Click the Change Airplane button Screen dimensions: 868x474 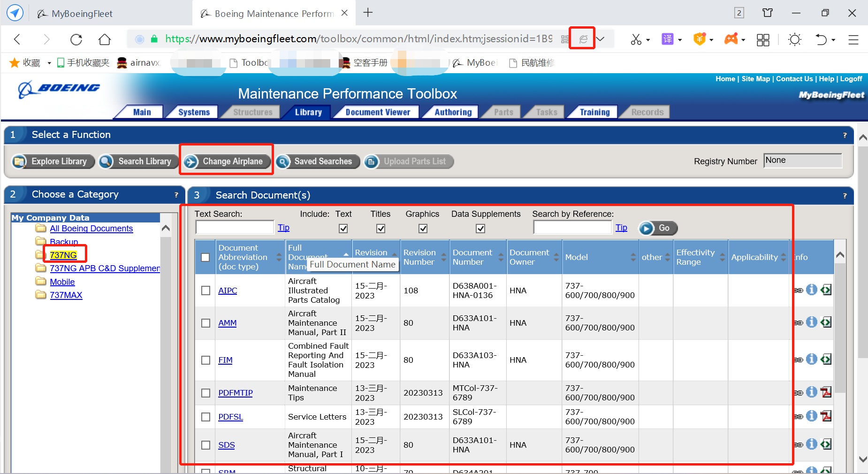pos(227,161)
